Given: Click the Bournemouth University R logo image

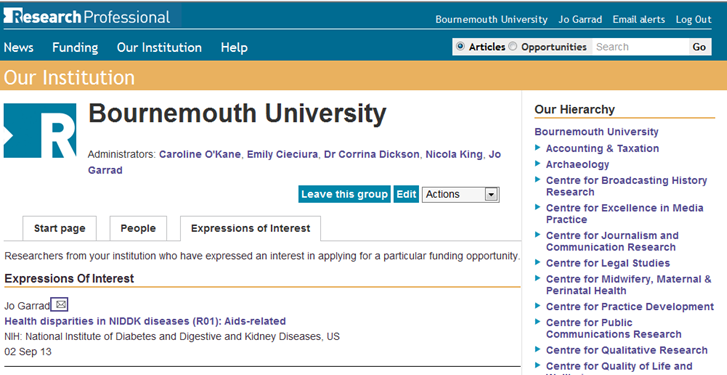Looking at the screenshot, I should coord(40,131).
